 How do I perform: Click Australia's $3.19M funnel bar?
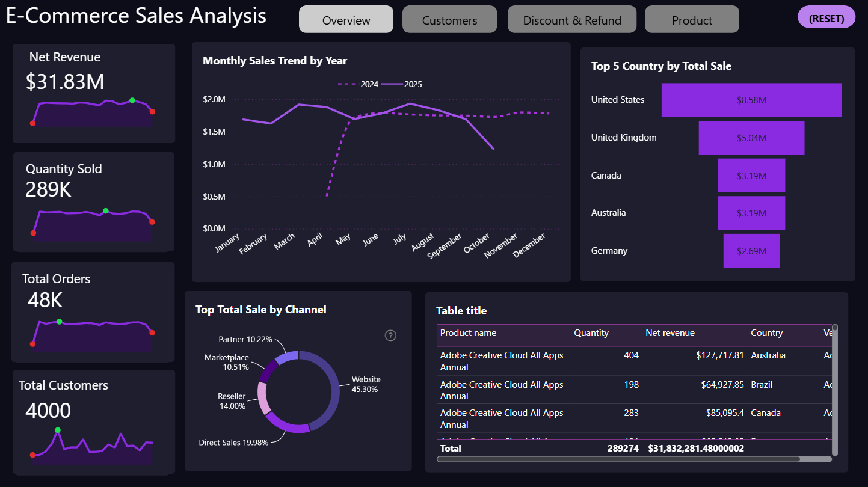(x=751, y=213)
